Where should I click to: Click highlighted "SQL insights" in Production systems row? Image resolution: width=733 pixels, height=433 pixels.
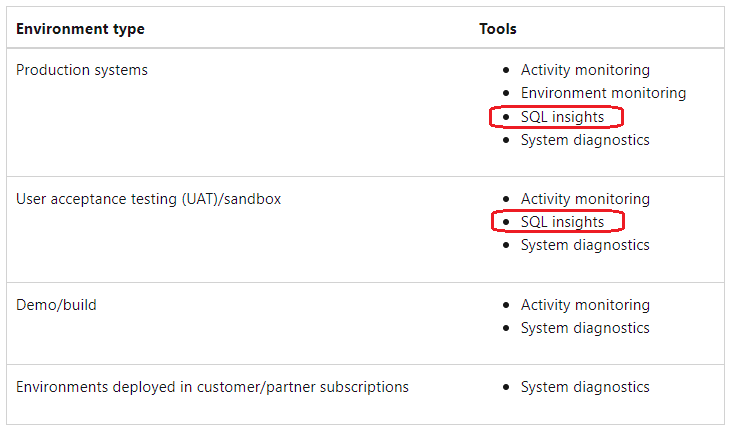(562, 117)
